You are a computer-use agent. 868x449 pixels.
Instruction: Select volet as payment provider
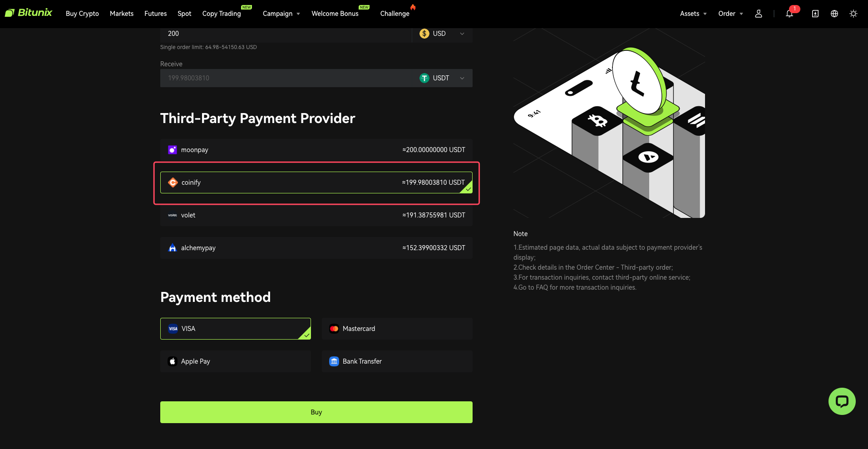pyautogui.click(x=316, y=215)
